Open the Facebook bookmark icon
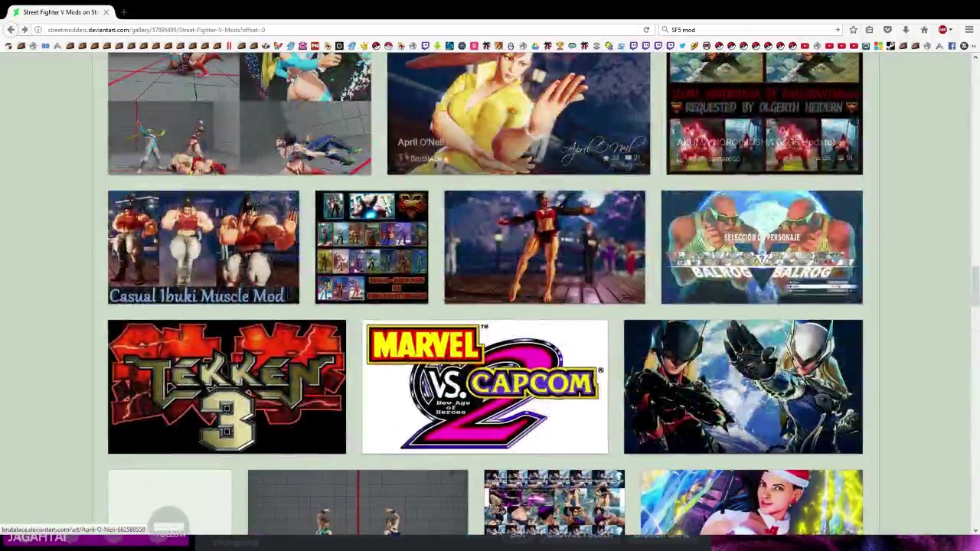This screenshot has width=980, height=551. tap(952, 46)
